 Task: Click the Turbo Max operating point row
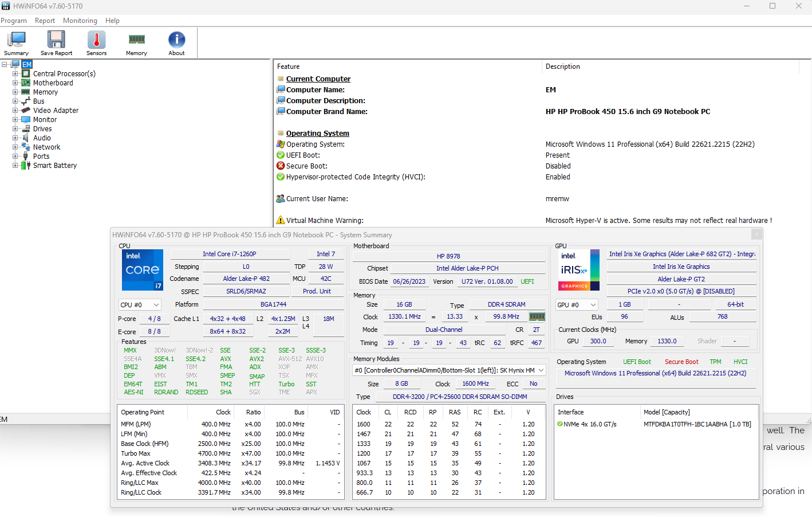[231, 454]
